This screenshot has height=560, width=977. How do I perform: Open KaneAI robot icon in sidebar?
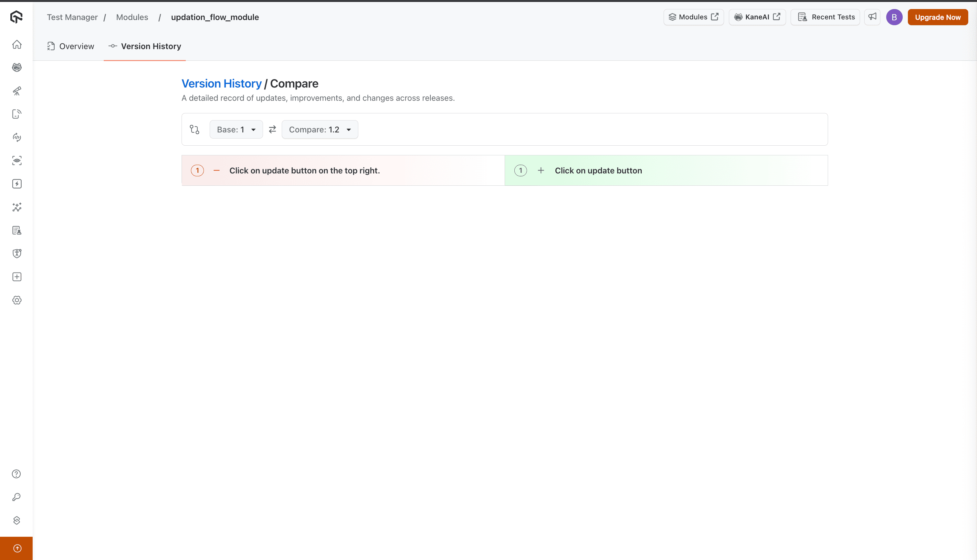pos(16,68)
